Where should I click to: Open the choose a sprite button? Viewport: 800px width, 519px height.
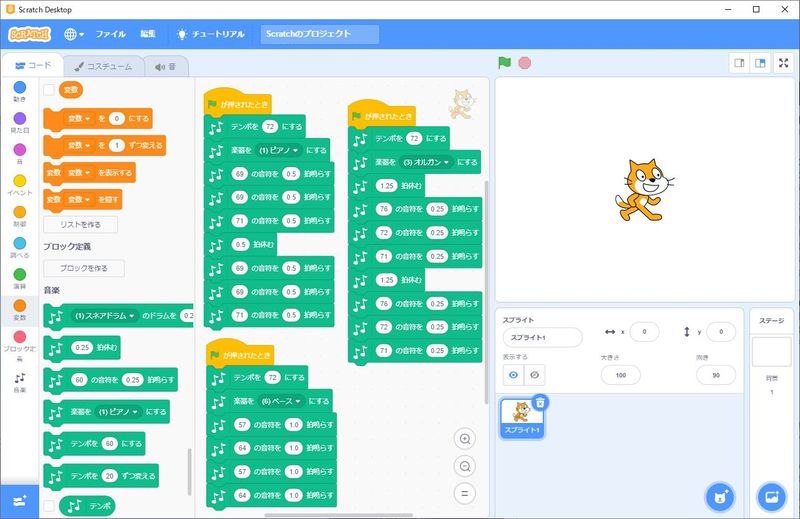[718, 496]
